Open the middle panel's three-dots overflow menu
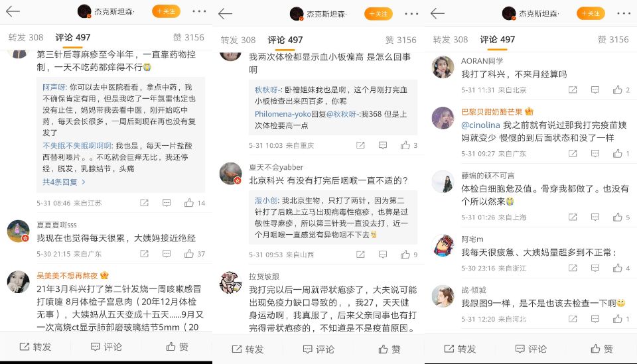Image resolution: width=637 pixels, height=364 pixels. point(411,14)
